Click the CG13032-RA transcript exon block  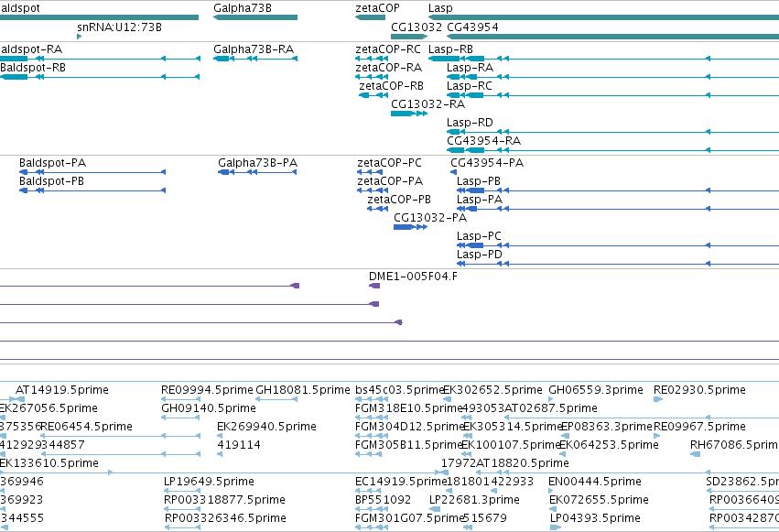[x=403, y=114]
